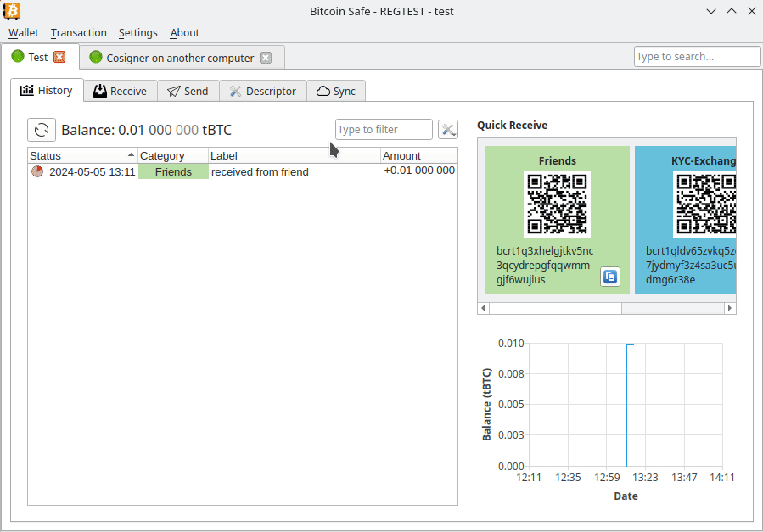
Task: Click the balance line on the chart
Action: (x=626, y=405)
